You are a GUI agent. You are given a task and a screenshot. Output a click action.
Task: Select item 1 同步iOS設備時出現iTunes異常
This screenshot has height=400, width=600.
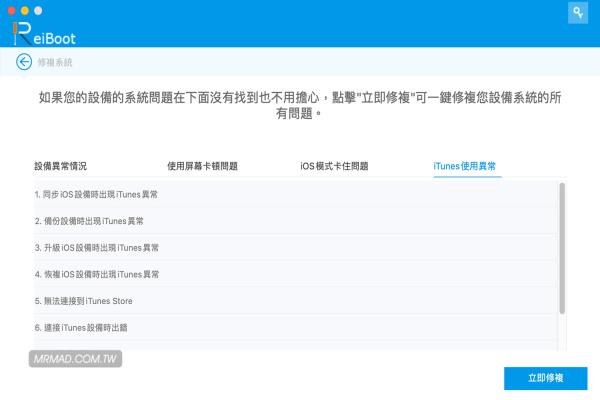[296, 194]
